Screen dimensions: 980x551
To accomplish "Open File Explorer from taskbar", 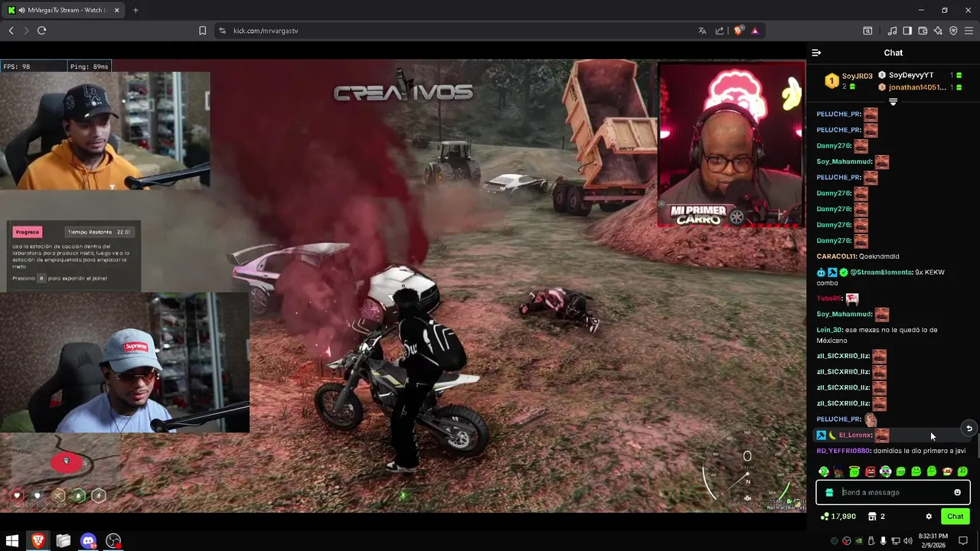I will 64,541.
